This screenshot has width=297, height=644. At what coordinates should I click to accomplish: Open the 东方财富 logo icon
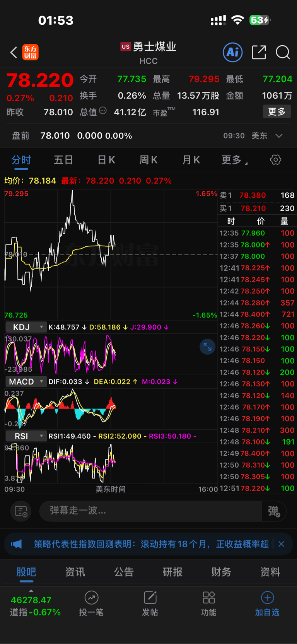click(x=31, y=52)
